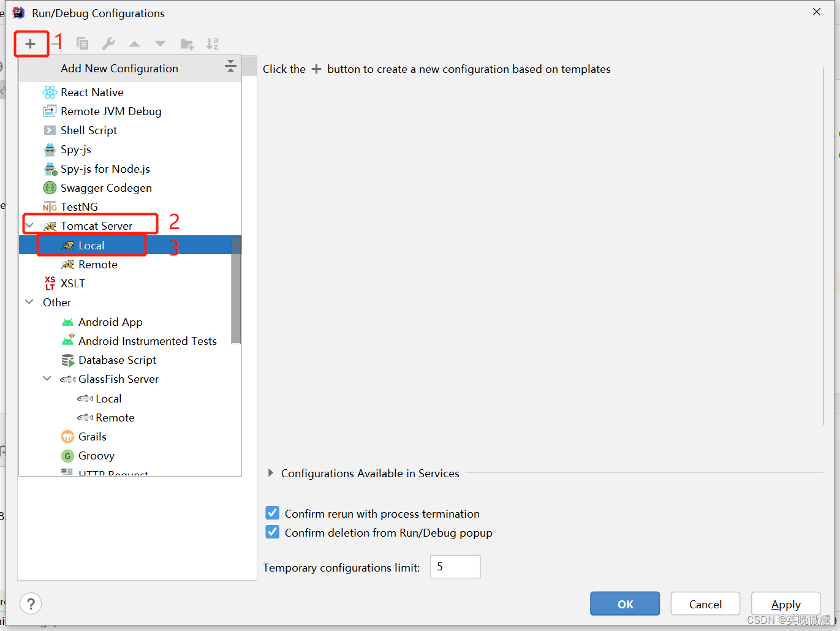840x631 pixels.
Task: Click the Database Script icon
Action: [67, 360]
